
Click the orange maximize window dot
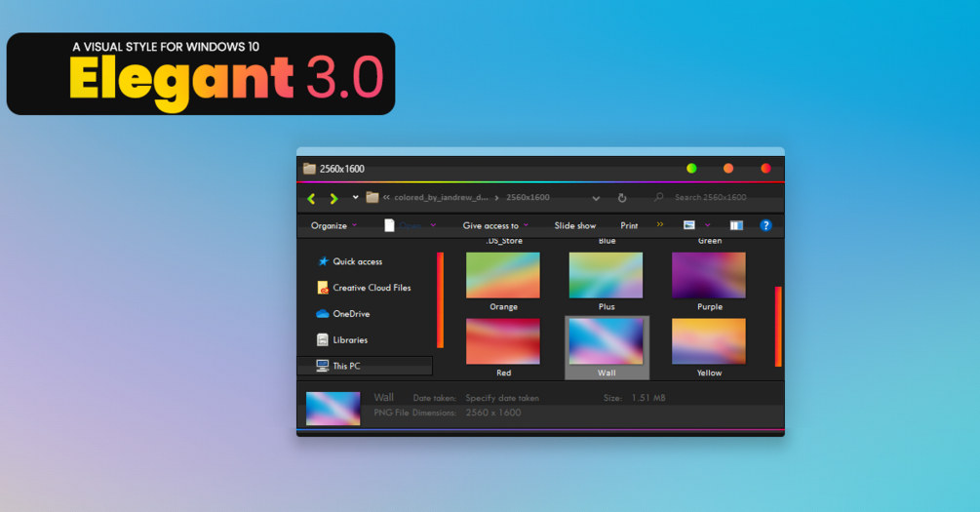coord(728,168)
